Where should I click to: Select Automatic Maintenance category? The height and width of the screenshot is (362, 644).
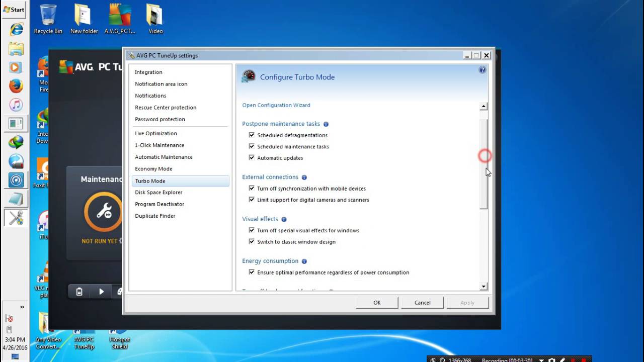(x=164, y=157)
